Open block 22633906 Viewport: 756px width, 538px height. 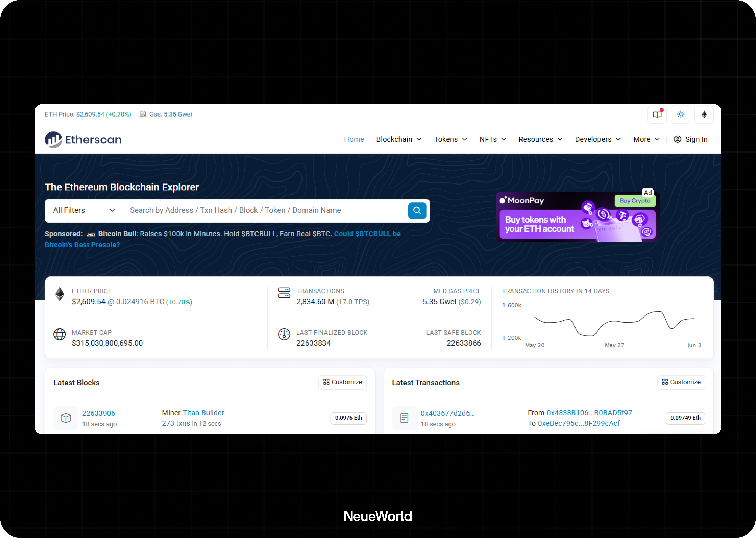(99, 413)
